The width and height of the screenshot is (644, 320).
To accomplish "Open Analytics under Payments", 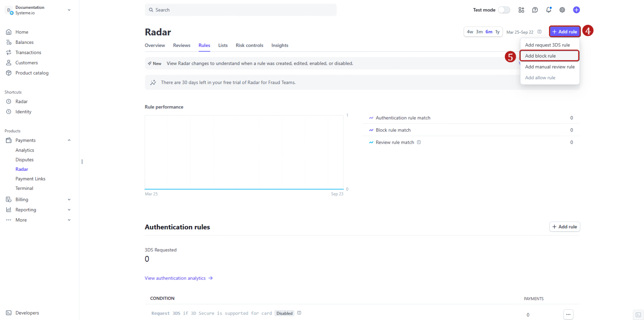I will click(25, 150).
